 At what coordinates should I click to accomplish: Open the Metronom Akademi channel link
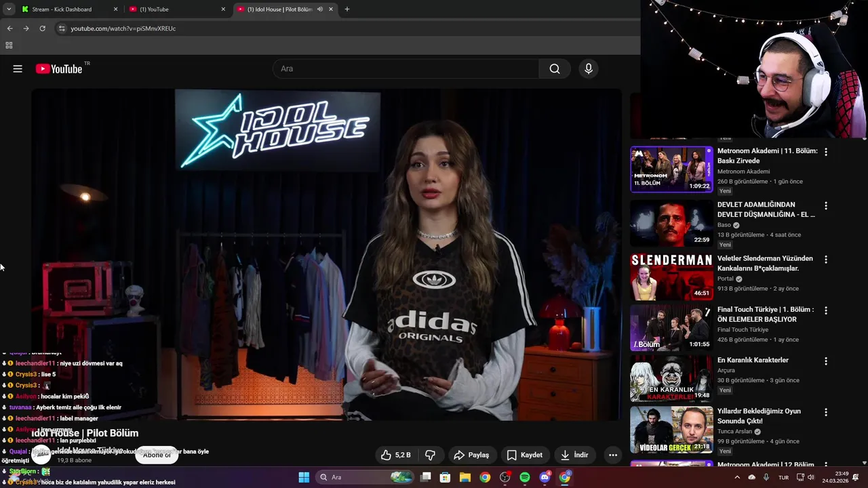click(743, 171)
